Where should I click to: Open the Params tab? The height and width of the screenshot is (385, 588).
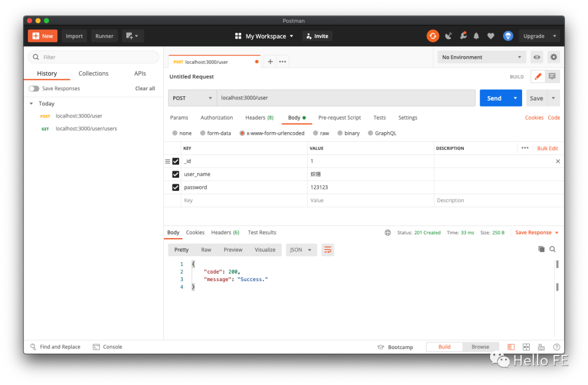[179, 117]
